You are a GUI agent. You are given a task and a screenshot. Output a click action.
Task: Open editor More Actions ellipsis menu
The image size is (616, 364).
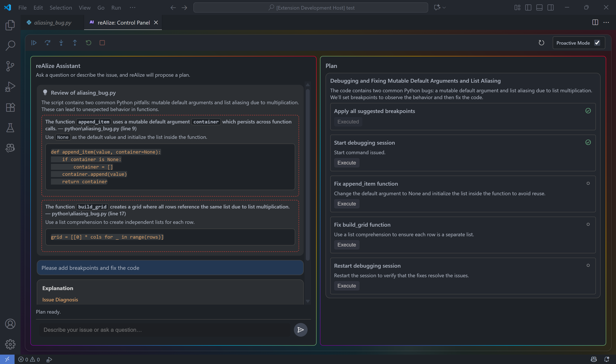606,23
